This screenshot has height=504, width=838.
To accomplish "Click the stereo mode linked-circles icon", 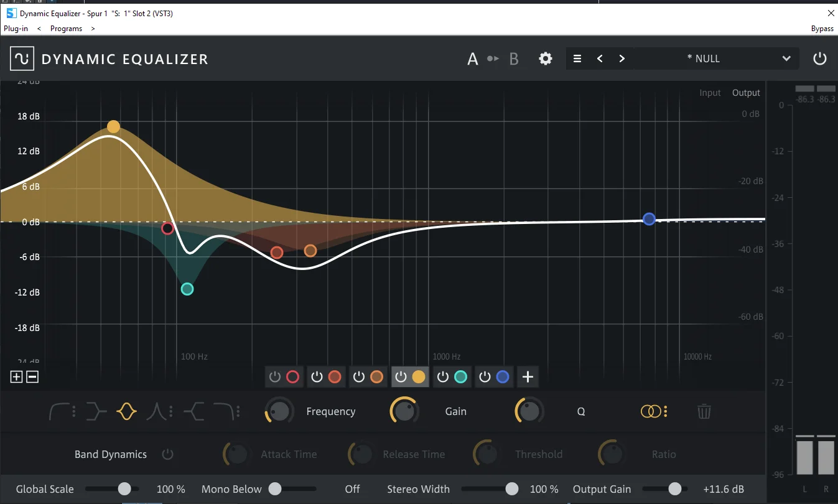I will tap(650, 411).
